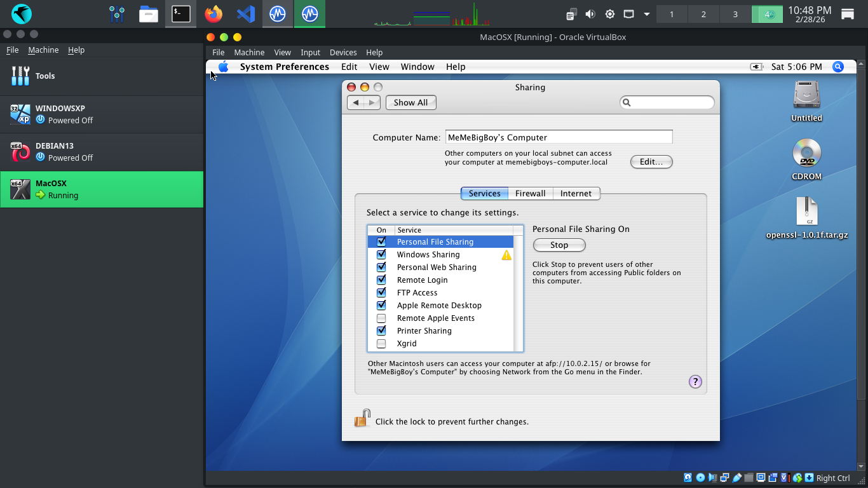Screen dimensions: 868x488
Task: Click the Windows Sharing warning icon
Action: click(506, 255)
